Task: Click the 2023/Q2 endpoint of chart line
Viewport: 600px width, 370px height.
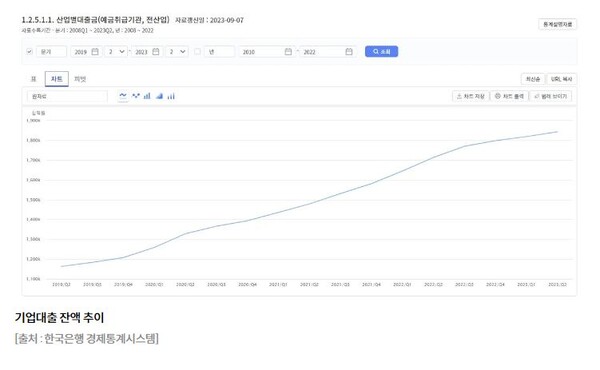Action: coord(557,132)
